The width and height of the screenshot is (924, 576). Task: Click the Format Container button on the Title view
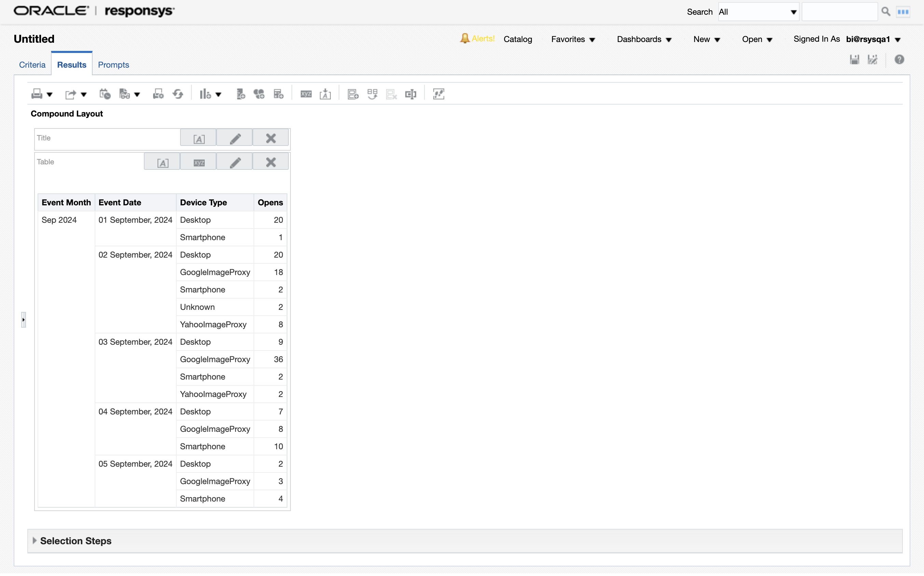click(x=199, y=139)
